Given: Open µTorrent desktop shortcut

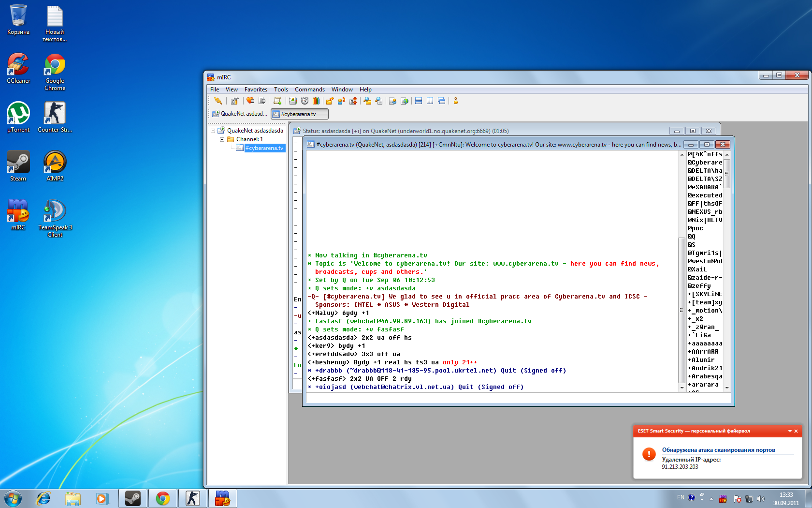Looking at the screenshot, I should 18,118.
